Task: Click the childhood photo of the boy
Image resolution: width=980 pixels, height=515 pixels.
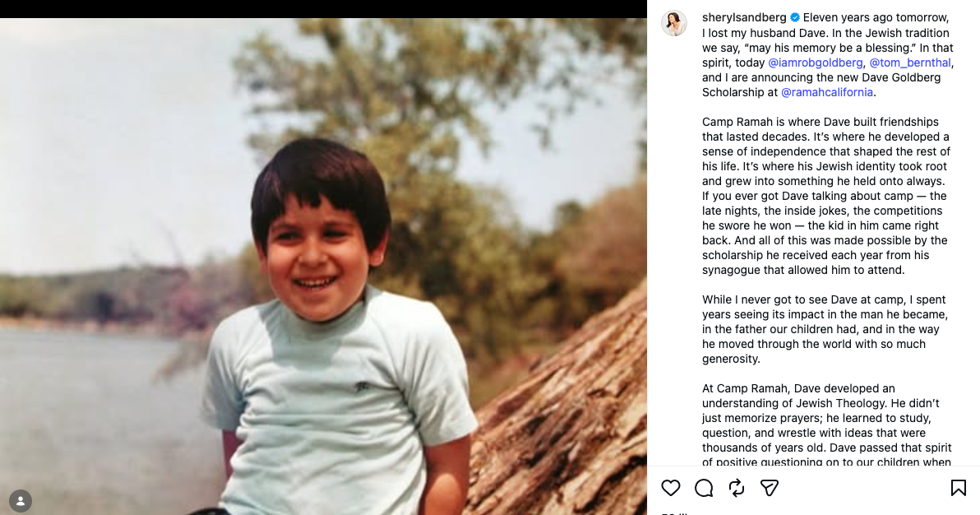Action: [323, 267]
